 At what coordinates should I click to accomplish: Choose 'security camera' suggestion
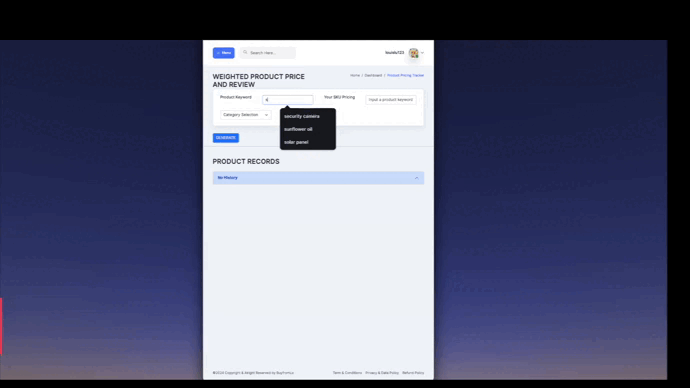click(x=302, y=116)
